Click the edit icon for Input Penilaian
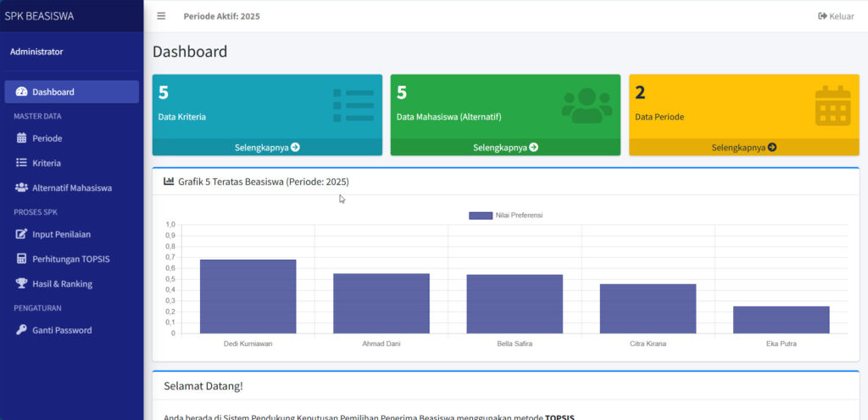 (x=22, y=234)
